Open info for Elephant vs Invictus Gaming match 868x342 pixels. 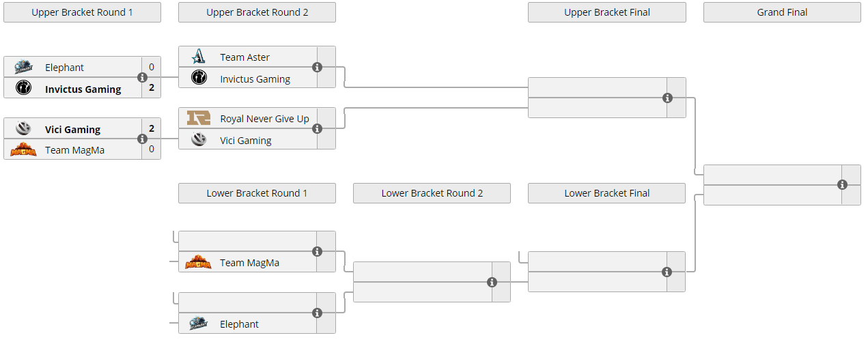click(x=142, y=78)
